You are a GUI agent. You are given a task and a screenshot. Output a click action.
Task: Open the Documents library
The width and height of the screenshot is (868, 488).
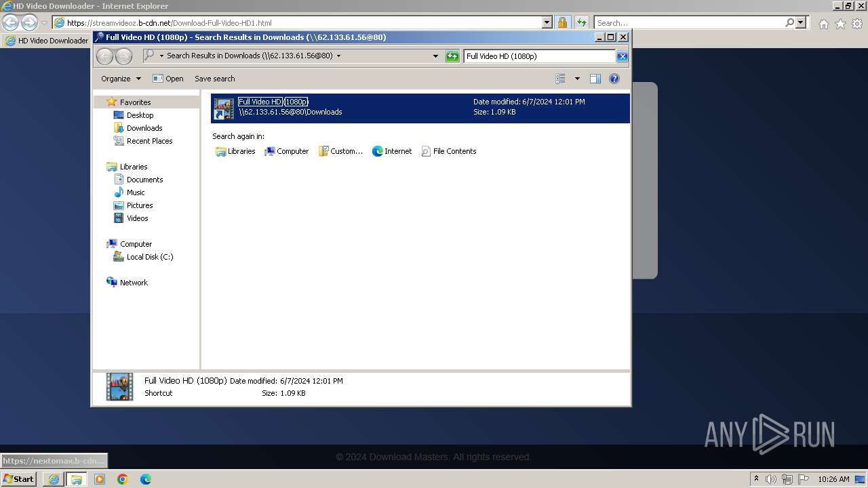click(144, 180)
